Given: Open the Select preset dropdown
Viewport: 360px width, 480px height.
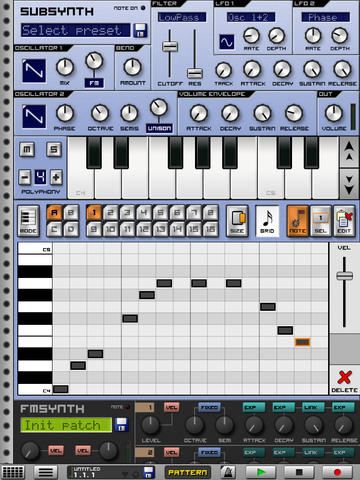Looking at the screenshot, I should pos(76,30).
